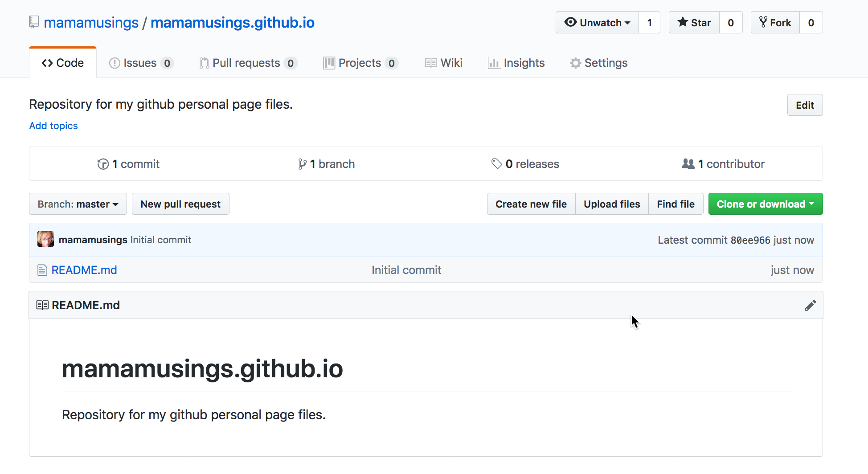Open the Insights tab
Screen dimensions: 868x474
[516, 63]
